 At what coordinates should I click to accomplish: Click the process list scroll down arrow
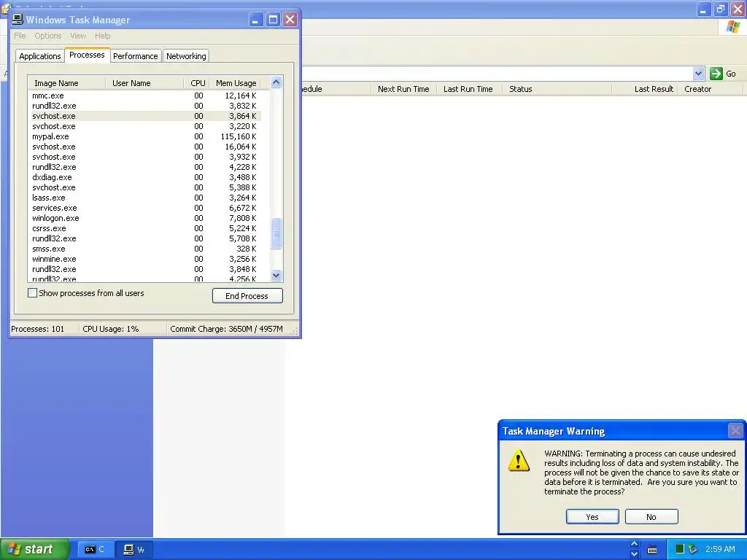coord(276,275)
